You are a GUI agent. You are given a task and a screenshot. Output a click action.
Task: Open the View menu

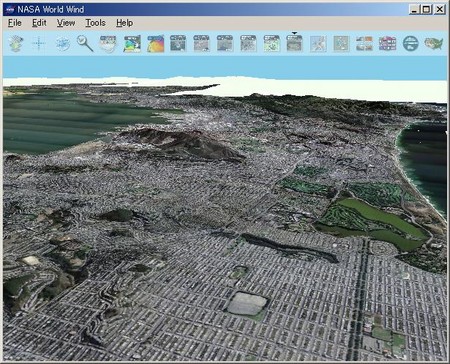(x=66, y=23)
